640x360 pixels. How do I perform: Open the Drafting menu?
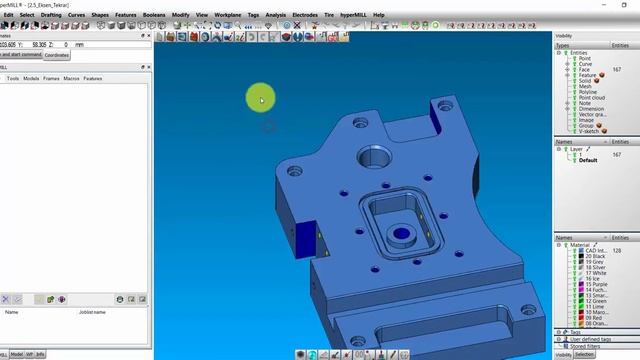[x=51, y=15]
